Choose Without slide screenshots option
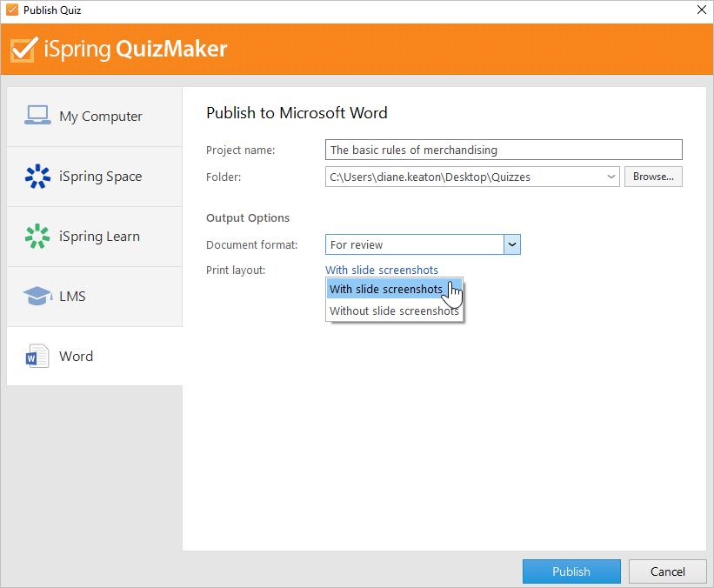This screenshot has width=714, height=588. (x=394, y=311)
